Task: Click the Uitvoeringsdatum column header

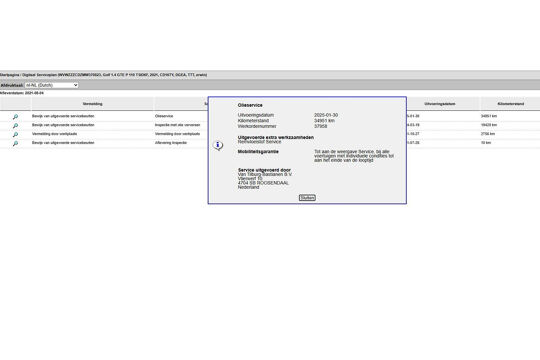Action: tap(440, 104)
